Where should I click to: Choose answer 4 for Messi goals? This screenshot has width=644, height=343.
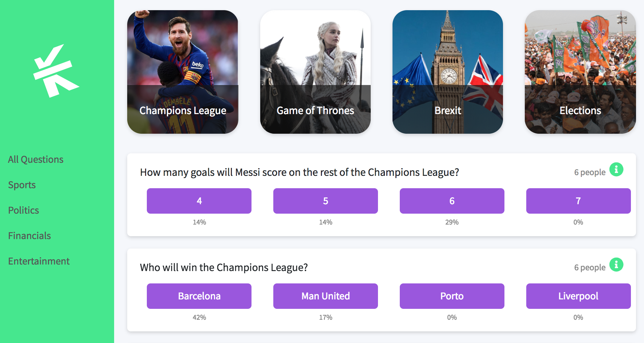click(x=199, y=201)
